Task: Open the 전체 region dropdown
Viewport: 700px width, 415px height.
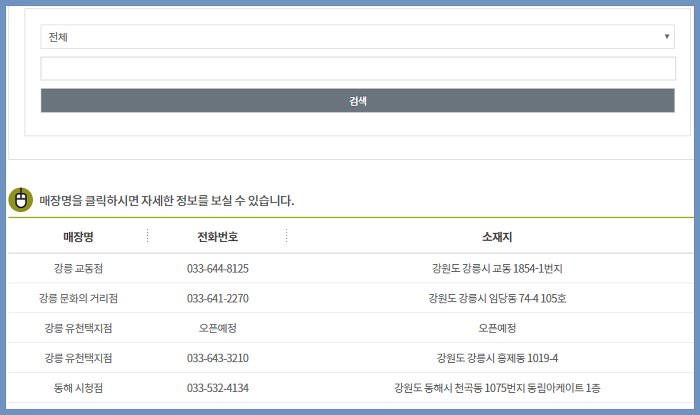Action: click(357, 37)
